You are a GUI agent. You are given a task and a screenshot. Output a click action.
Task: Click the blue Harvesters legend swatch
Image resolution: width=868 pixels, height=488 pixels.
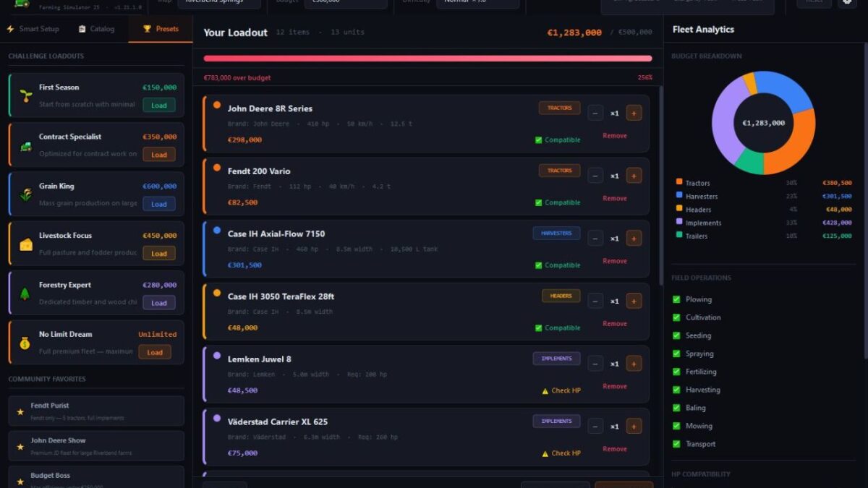tap(679, 195)
